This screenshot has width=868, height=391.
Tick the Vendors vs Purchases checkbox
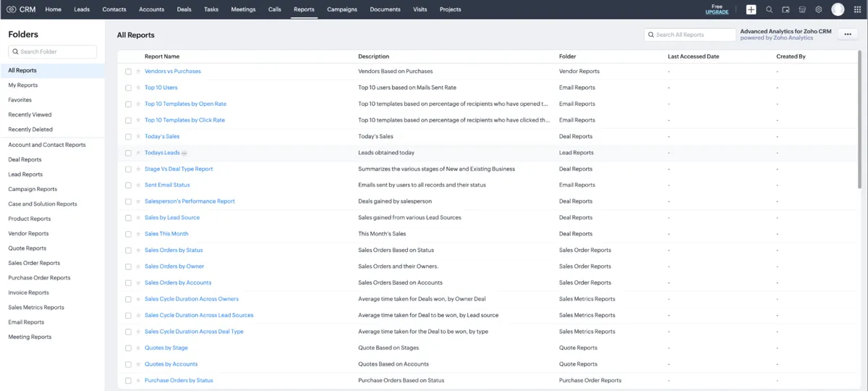click(128, 72)
